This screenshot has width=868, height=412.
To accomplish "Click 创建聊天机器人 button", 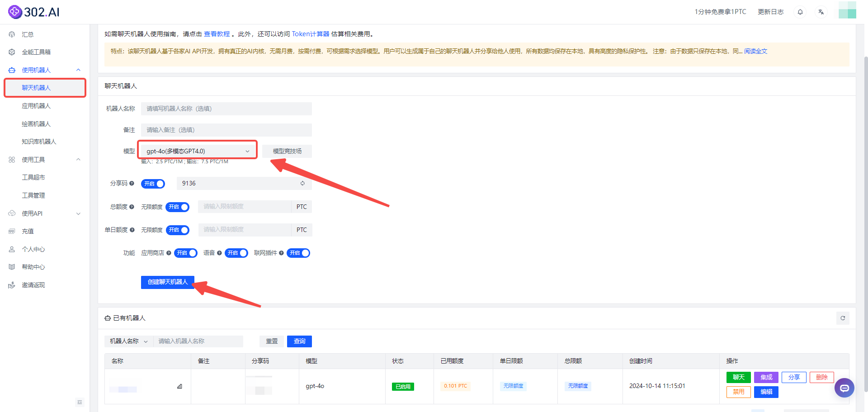I will point(168,282).
